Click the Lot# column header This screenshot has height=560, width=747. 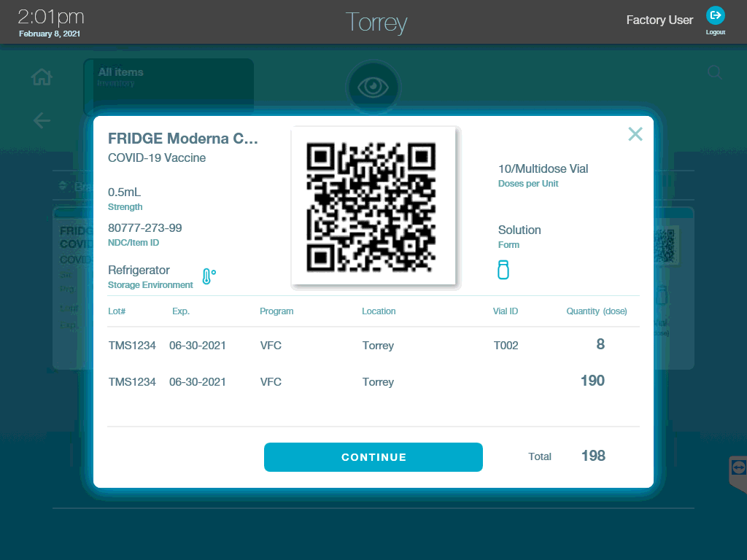click(117, 311)
